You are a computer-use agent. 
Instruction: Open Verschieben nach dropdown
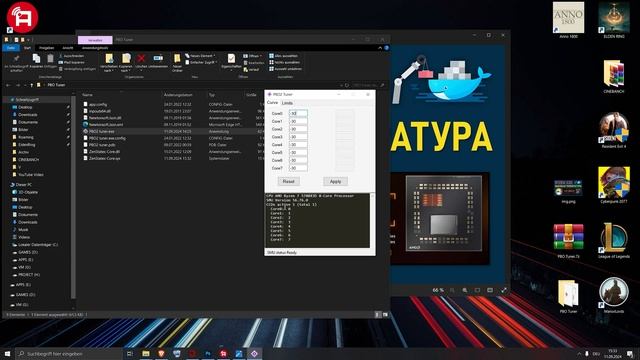click(x=109, y=62)
